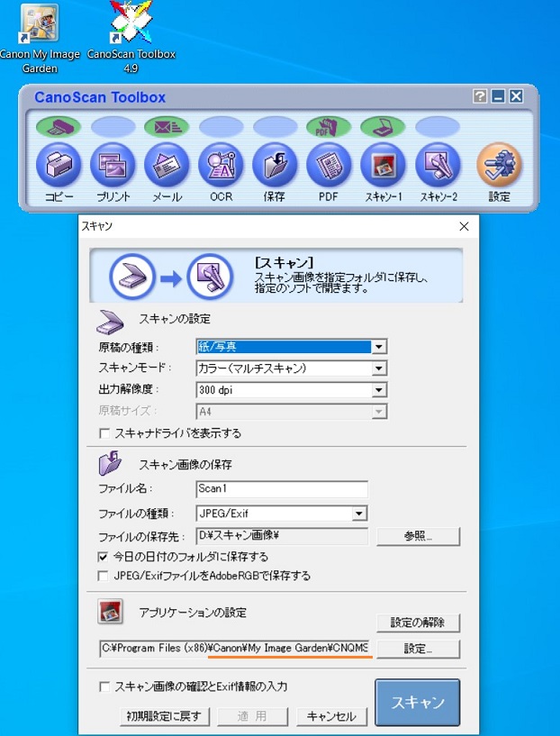Viewport: 560px width, 736px height.
Task: Click the green PDF oval above PDF button
Action: 329,127
